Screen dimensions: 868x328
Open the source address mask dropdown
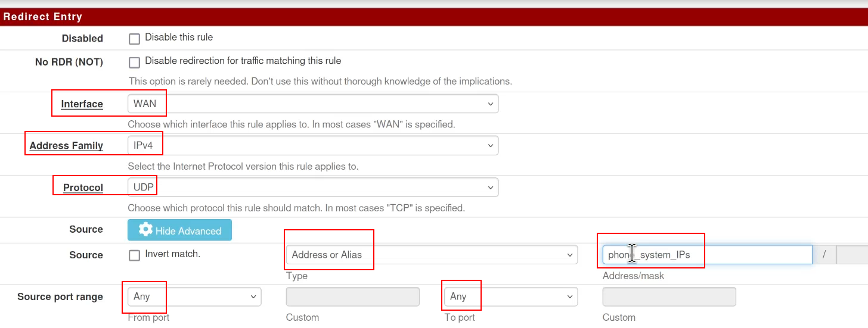pyautogui.click(x=852, y=255)
